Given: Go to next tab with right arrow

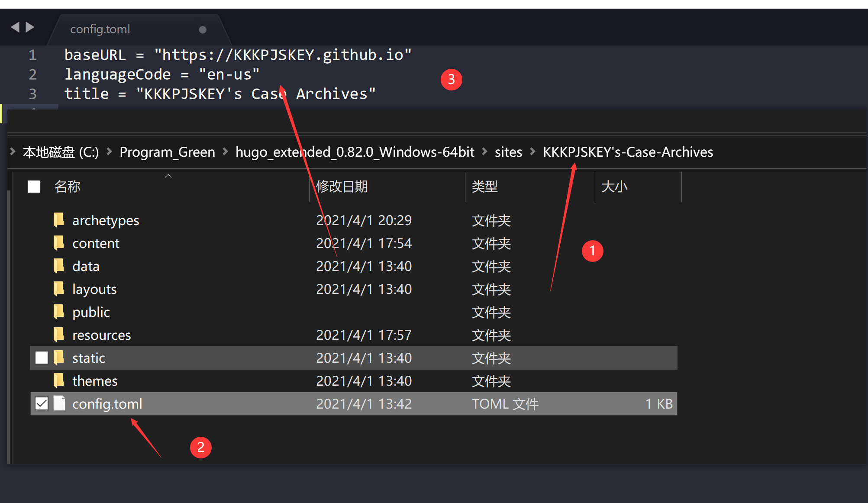Looking at the screenshot, I should (30, 27).
